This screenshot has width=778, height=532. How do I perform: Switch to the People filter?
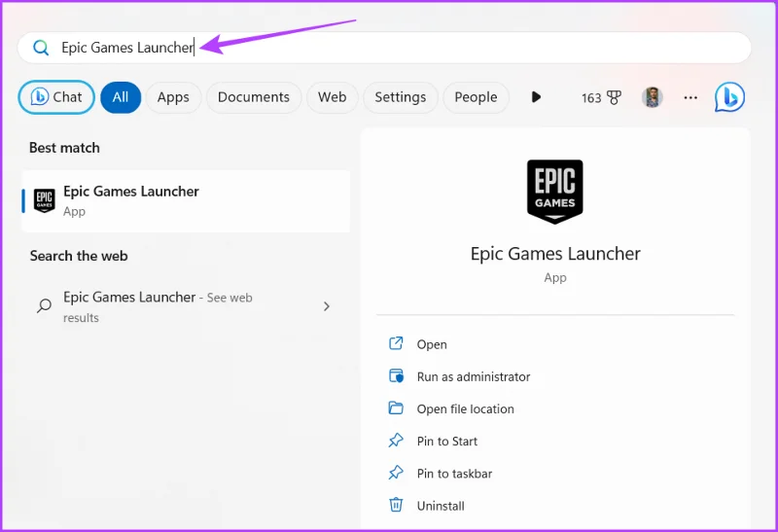[476, 97]
